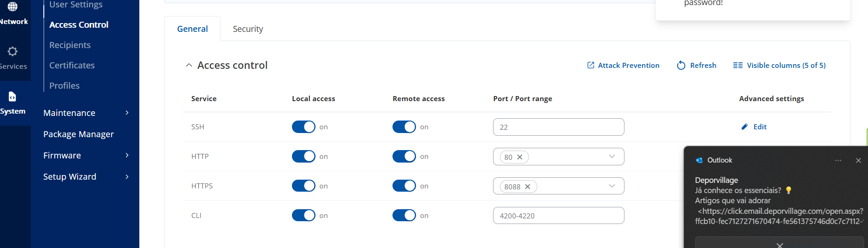Click the Refresh circular arrow icon

coord(681,66)
